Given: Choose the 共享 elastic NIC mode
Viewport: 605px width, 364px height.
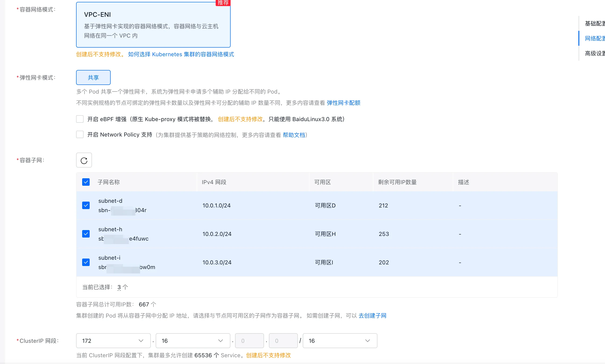Looking at the screenshot, I should 93,77.
